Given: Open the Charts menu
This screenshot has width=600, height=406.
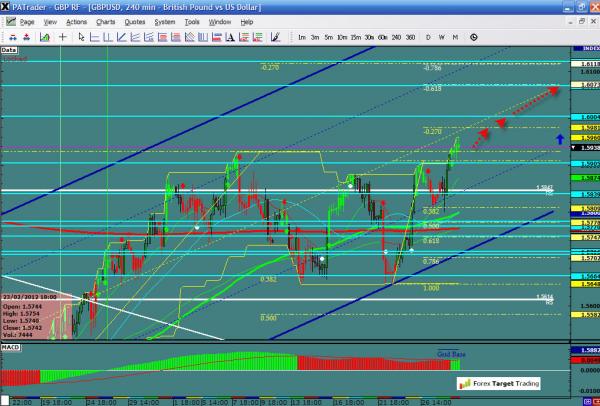Looking at the screenshot, I should [103, 20].
